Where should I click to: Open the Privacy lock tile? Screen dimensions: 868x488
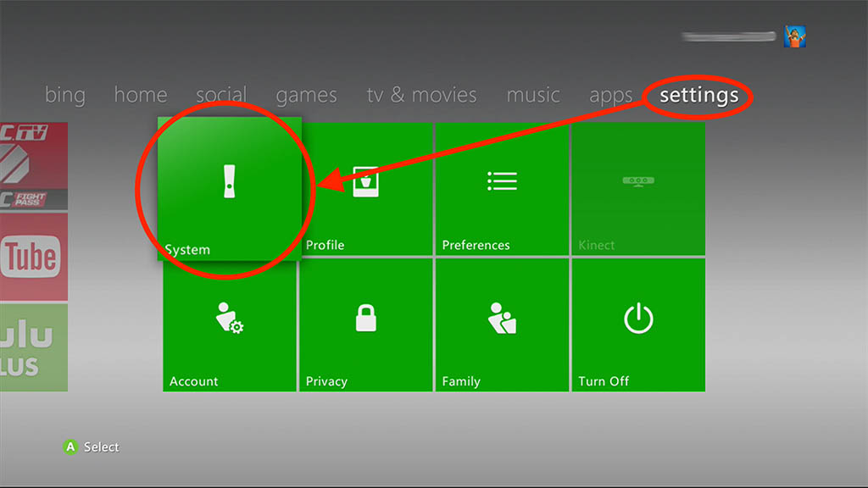pyautogui.click(x=366, y=325)
